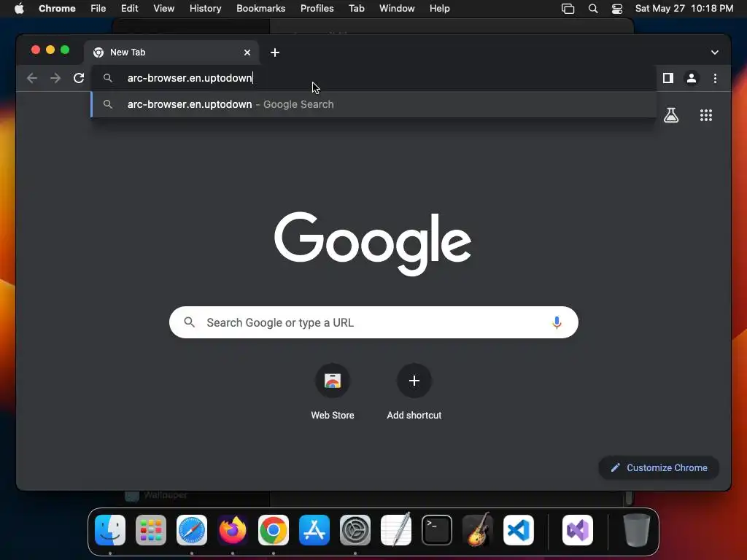
Task: Click the Customize Chrome button
Action: point(659,467)
